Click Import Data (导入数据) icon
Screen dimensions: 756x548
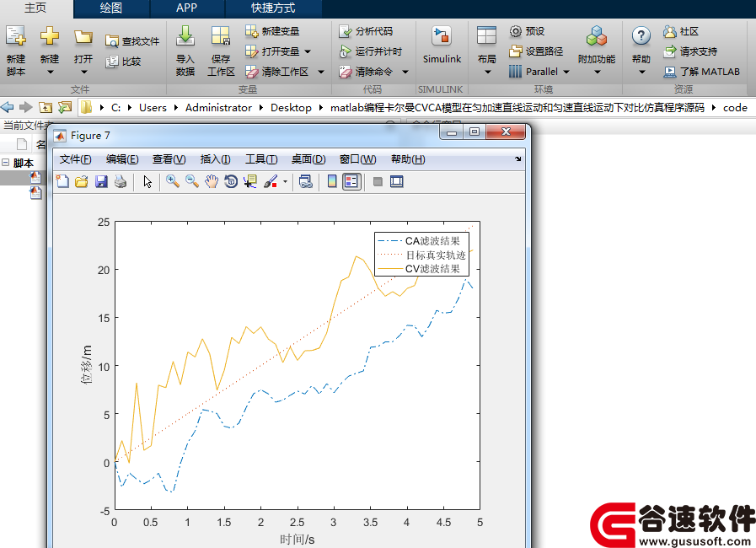point(185,36)
